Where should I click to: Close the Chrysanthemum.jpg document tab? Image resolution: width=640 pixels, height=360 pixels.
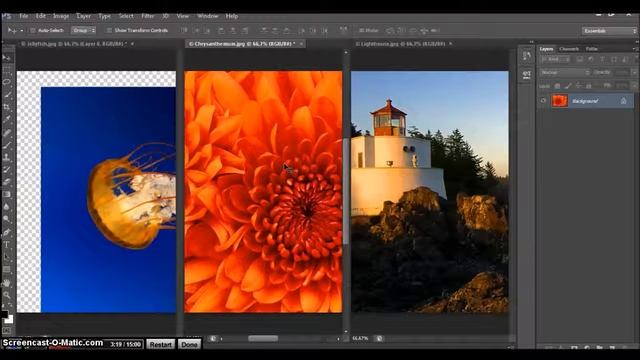[301, 44]
